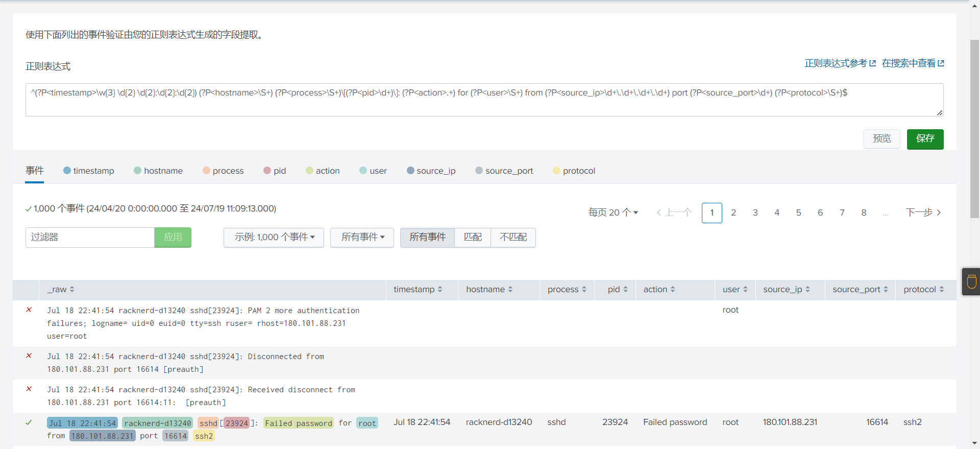
Task: Click the green 保存 button
Action: [x=925, y=139]
